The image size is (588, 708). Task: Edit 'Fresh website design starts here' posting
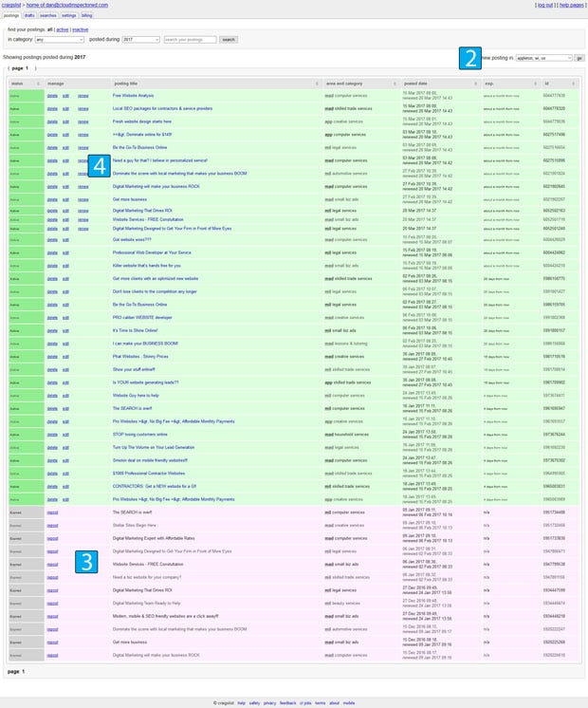65,121
